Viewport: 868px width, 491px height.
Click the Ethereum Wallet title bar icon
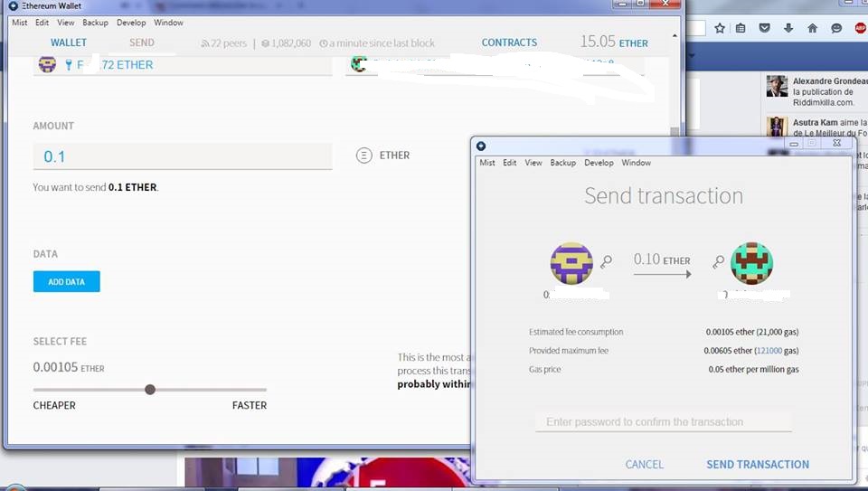pyautogui.click(x=14, y=6)
